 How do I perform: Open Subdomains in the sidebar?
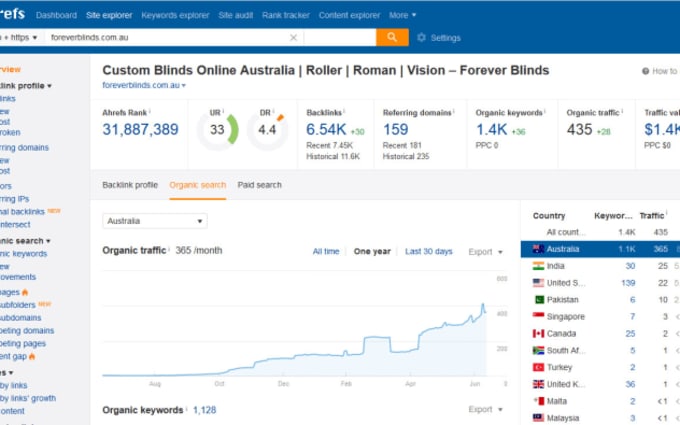(20, 318)
